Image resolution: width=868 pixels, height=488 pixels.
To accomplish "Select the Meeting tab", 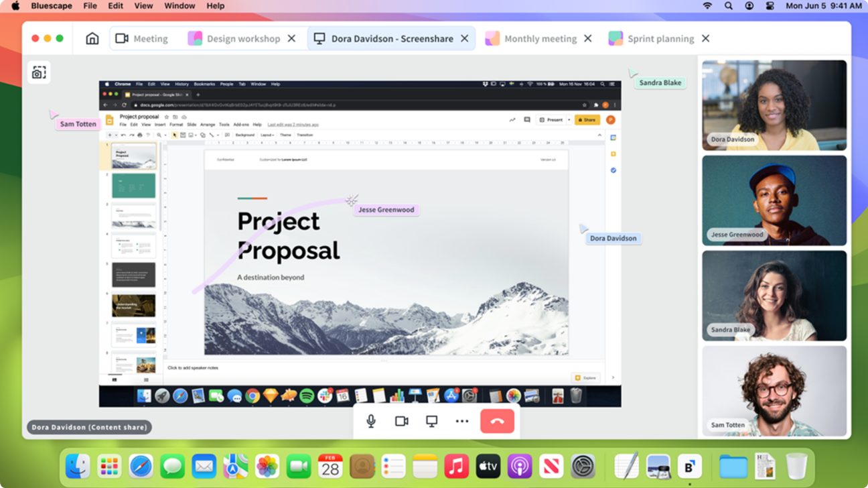I will point(149,39).
